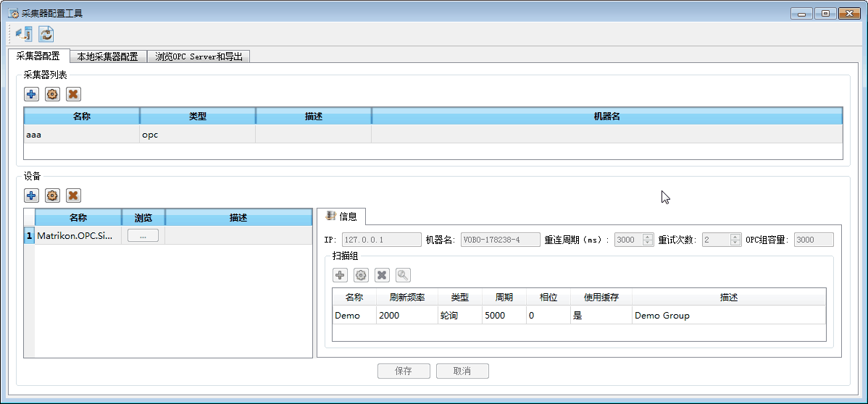This screenshot has width=868, height=404.
Task: Click the IP field showing 127.0.0.1
Action: click(381, 240)
